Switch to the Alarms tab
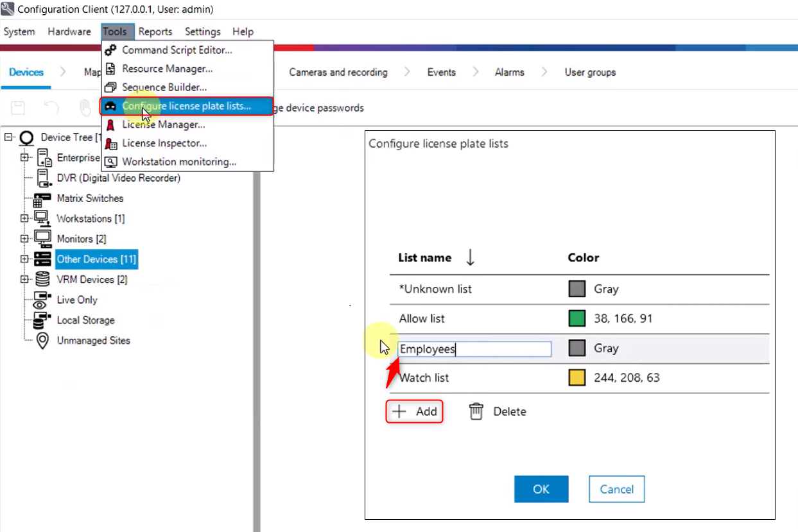 click(510, 73)
